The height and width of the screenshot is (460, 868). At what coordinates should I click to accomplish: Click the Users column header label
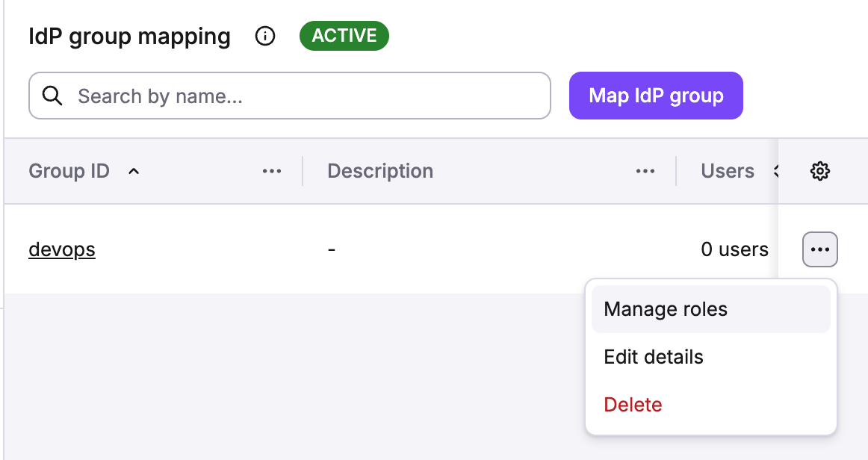727,171
